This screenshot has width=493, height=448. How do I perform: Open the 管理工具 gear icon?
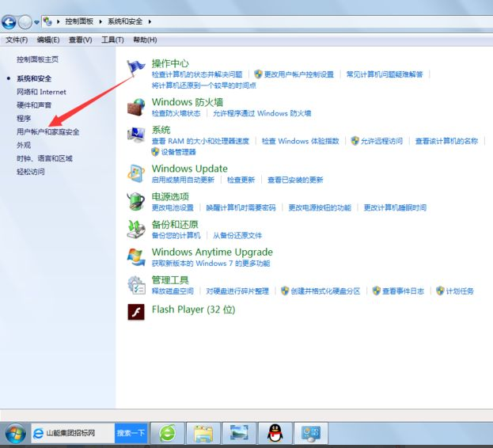[x=136, y=284]
